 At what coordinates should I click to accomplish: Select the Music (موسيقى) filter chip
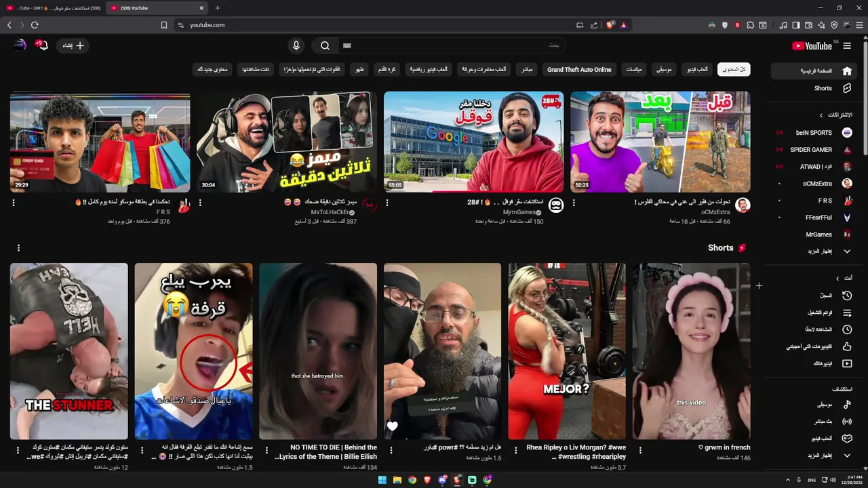[x=664, y=69]
